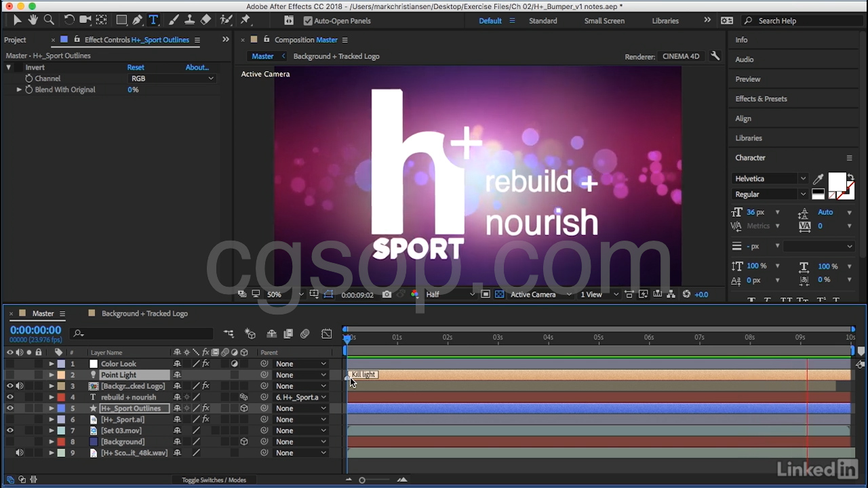The image size is (868, 488).
Task: Open the Background + Tracked Logo timeline tab
Action: point(144,314)
